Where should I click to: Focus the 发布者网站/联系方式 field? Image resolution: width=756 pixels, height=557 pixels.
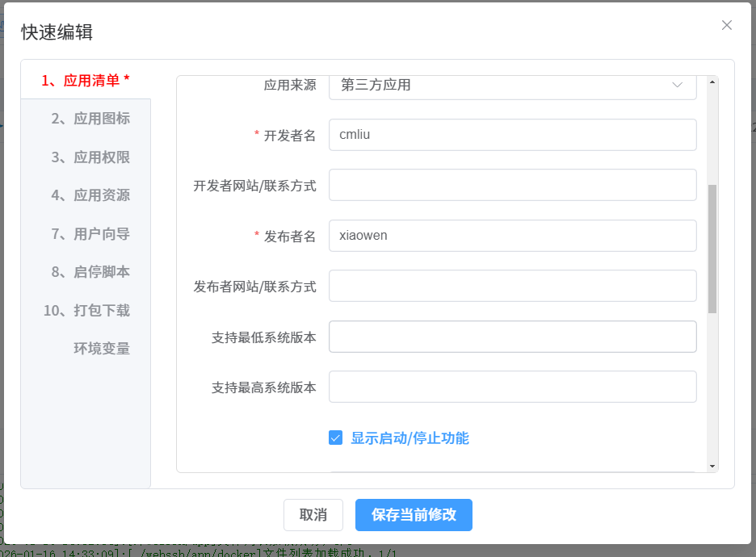pos(512,286)
